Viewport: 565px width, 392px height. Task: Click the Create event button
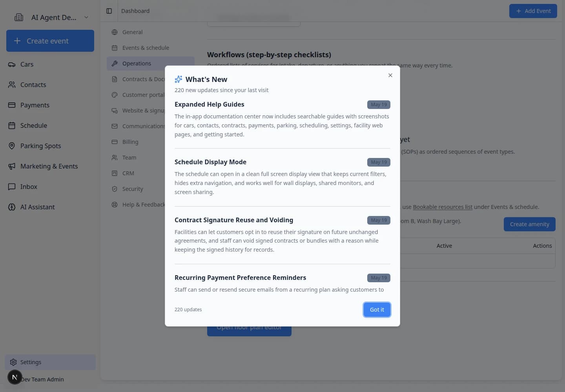[x=50, y=41]
